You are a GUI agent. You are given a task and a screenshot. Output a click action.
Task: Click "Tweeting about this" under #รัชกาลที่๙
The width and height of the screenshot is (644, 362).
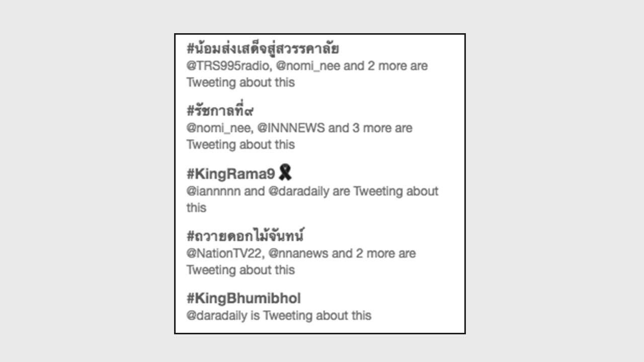[240, 145]
